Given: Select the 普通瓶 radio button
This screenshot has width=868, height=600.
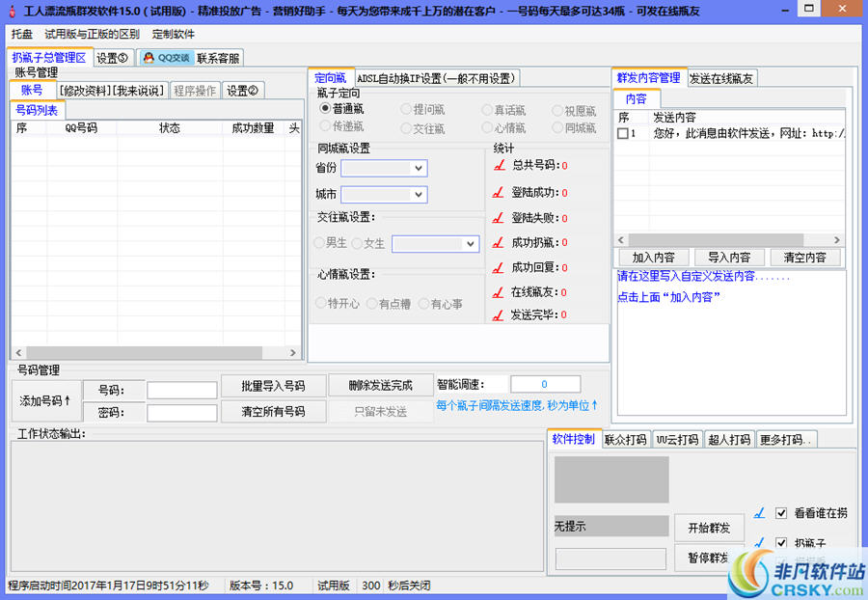Looking at the screenshot, I should (326, 108).
